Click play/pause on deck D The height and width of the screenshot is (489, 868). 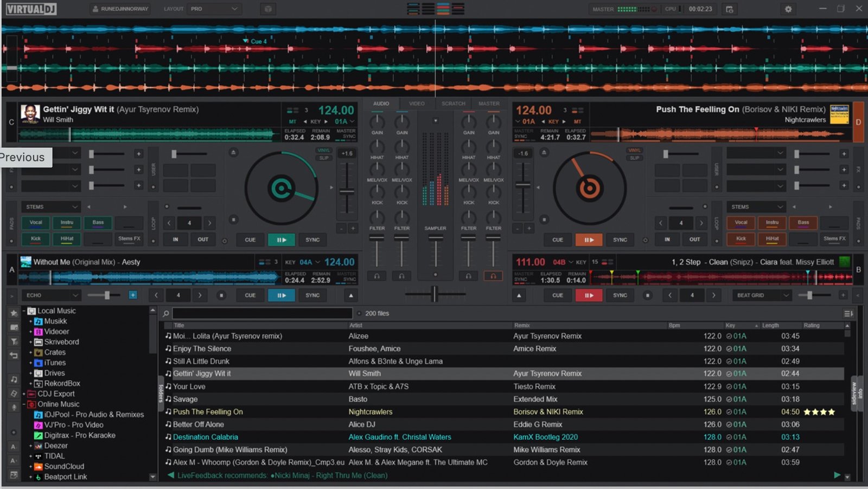(x=589, y=240)
